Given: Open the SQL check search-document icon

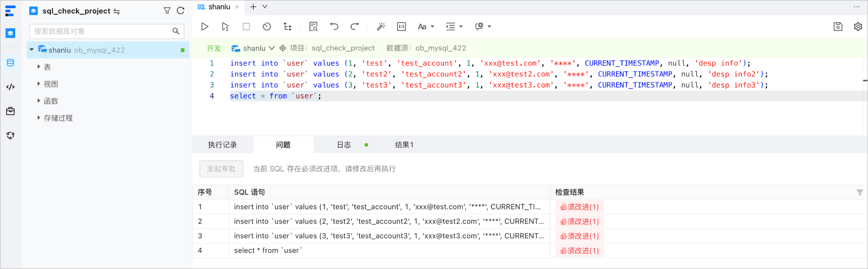Looking at the screenshot, I should click(x=313, y=27).
